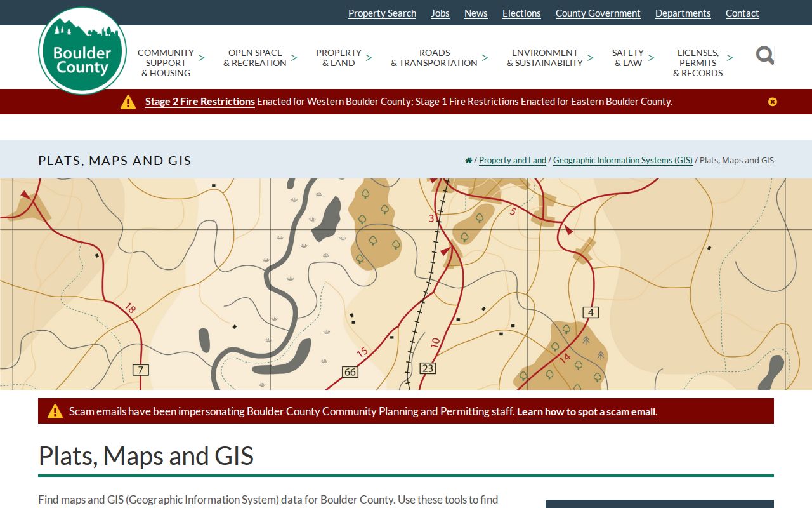
Task: Open Roads & Transportation menu
Action: 434,58
